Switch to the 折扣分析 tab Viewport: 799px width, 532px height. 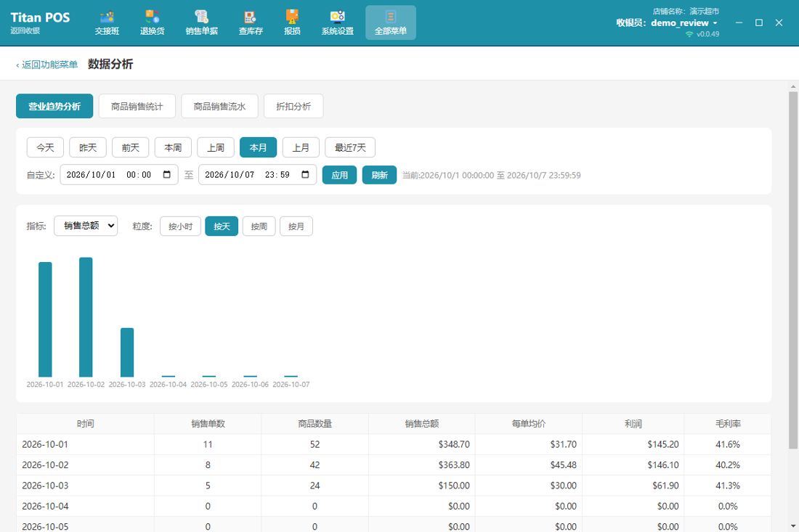click(x=293, y=106)
